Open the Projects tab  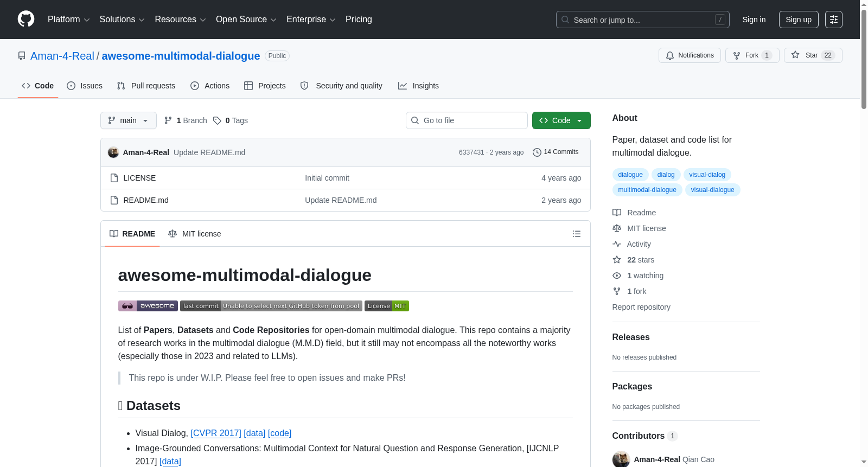click(x=265, y=86)
